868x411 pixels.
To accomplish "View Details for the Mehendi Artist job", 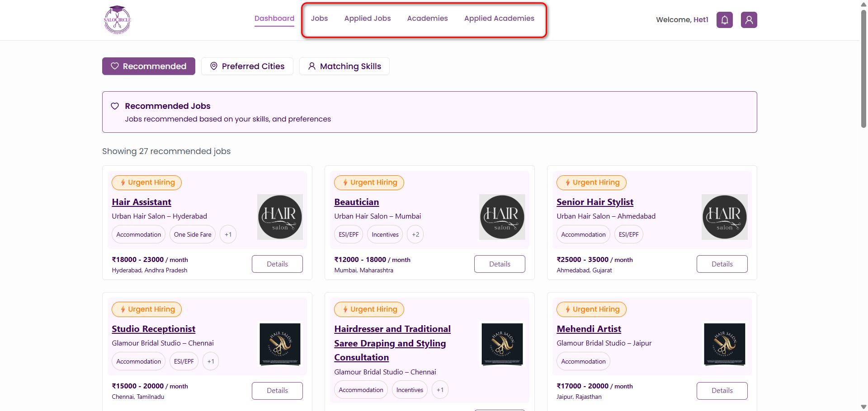I will pyautogui.click(x=722, y=391).
